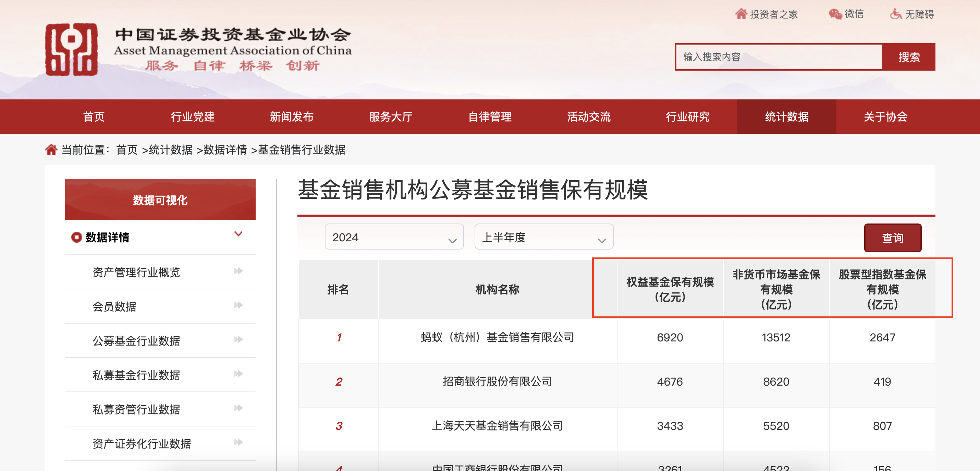
Task: Click the breadcrumb home icon
Action: (x=52, y=150)
